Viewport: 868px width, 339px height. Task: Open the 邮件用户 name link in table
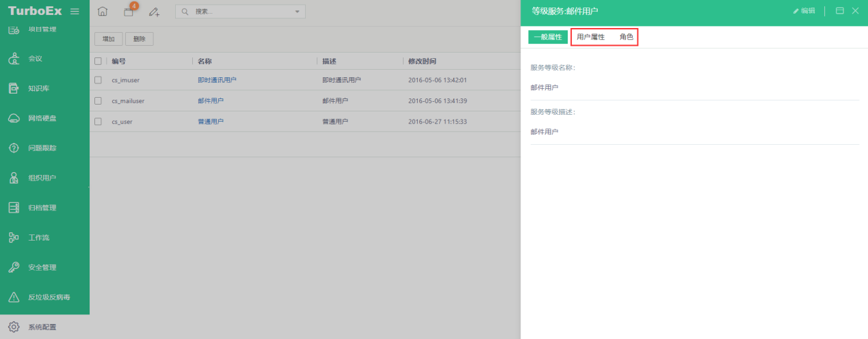point(211,100)
